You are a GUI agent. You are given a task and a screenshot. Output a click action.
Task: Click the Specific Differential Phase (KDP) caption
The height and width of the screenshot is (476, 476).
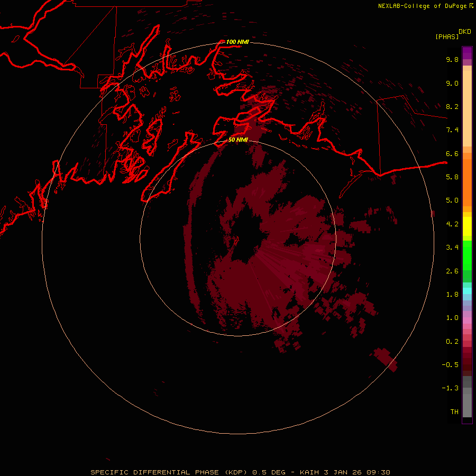[170, 472]
